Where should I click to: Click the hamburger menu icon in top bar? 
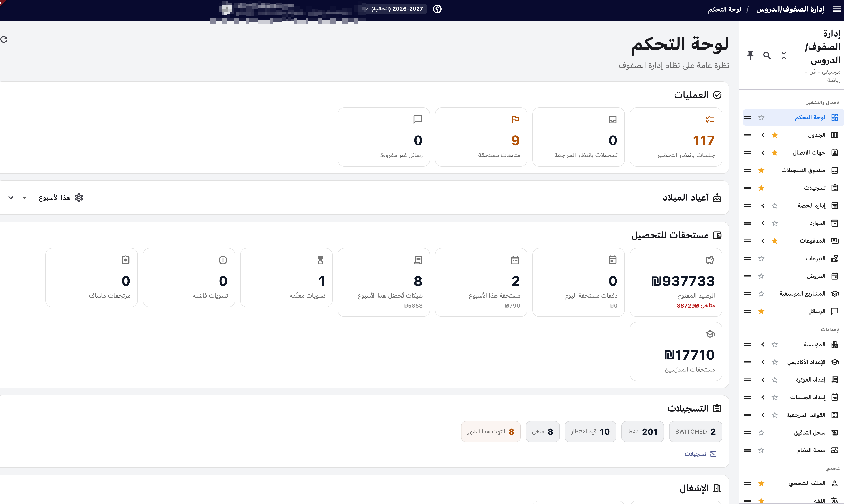[836, 9]
